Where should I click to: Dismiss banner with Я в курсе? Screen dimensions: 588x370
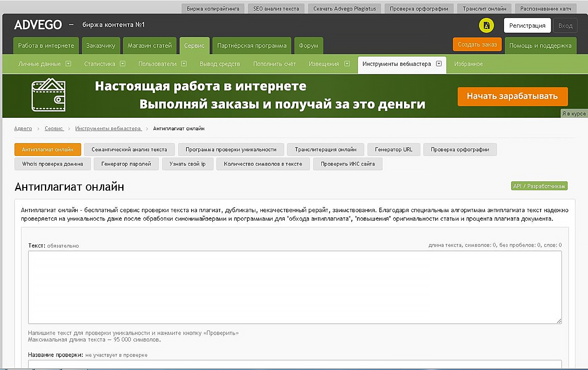click(x=574, y=114)
